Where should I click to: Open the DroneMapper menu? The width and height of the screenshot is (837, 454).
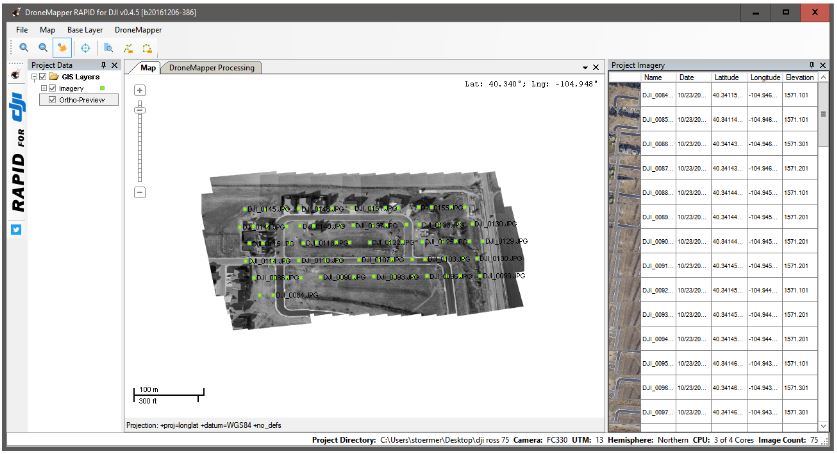[138, 30]
